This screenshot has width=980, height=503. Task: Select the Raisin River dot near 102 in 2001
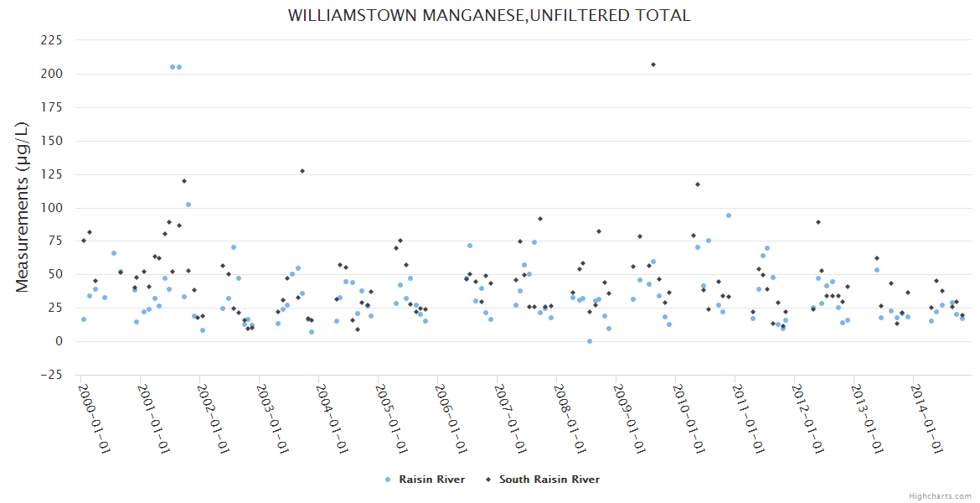click(x=188, y=205)
